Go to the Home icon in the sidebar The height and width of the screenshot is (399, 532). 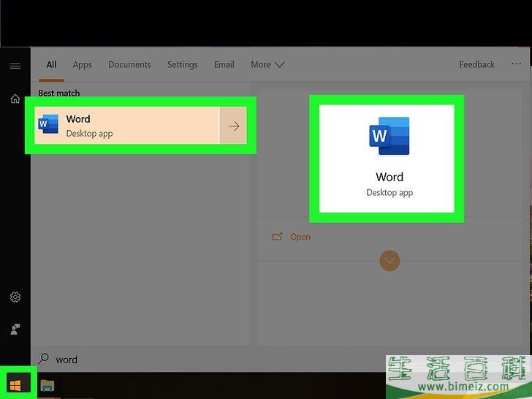tap(15, 99)
